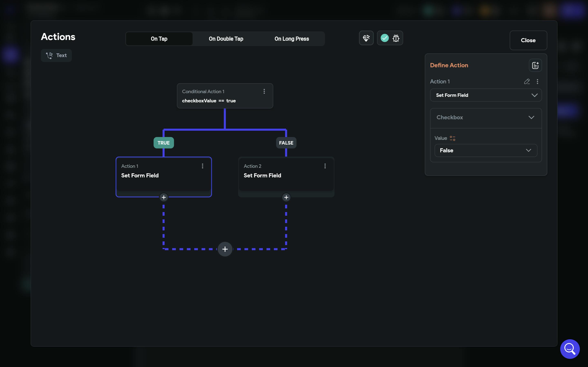Click the AI gem cursor icon

(x=366, y=38)
